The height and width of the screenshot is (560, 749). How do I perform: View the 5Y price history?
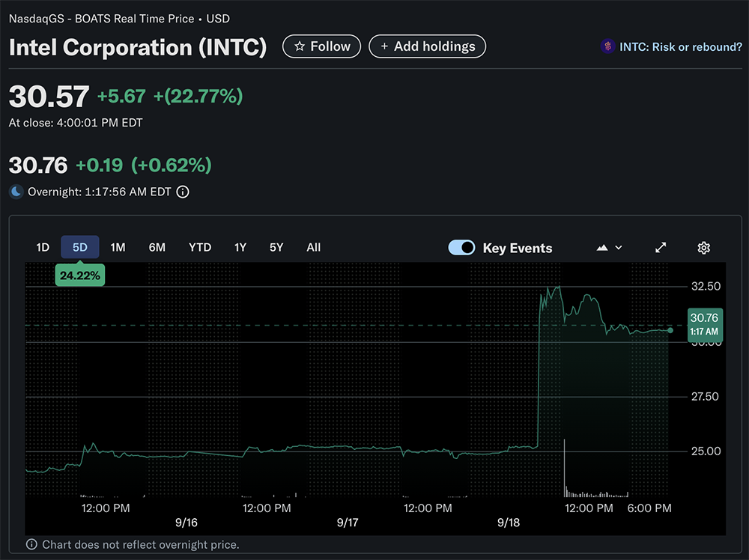point(276,247)
